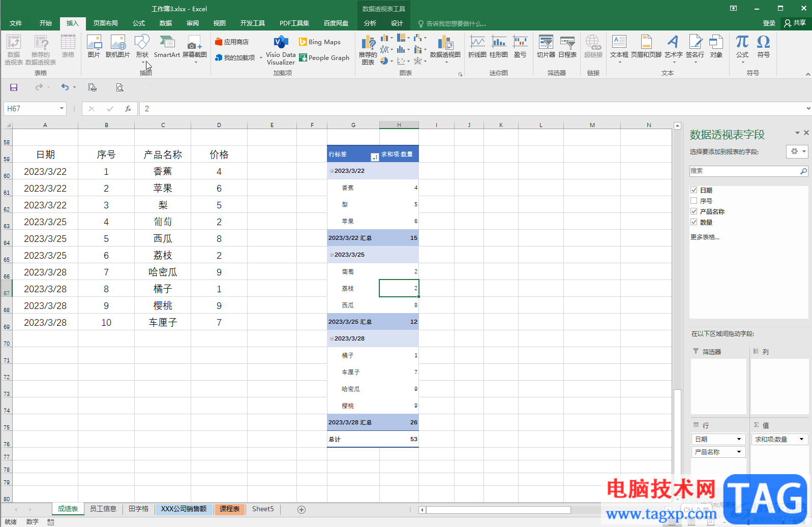Collapse the 2023/3/28 pivot group
Screen dimensions: 812x527
(332, 339)
